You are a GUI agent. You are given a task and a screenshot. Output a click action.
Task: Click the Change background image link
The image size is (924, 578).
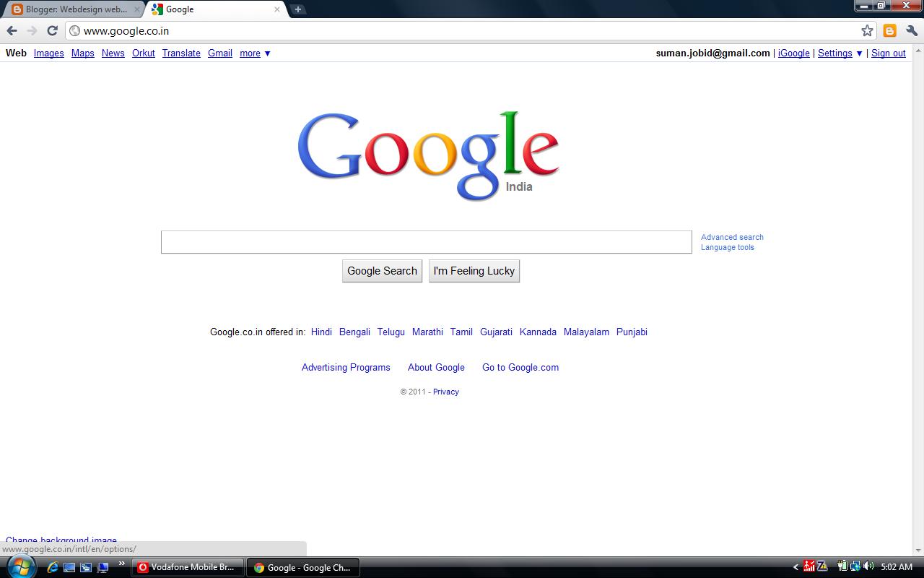[61, 540]
